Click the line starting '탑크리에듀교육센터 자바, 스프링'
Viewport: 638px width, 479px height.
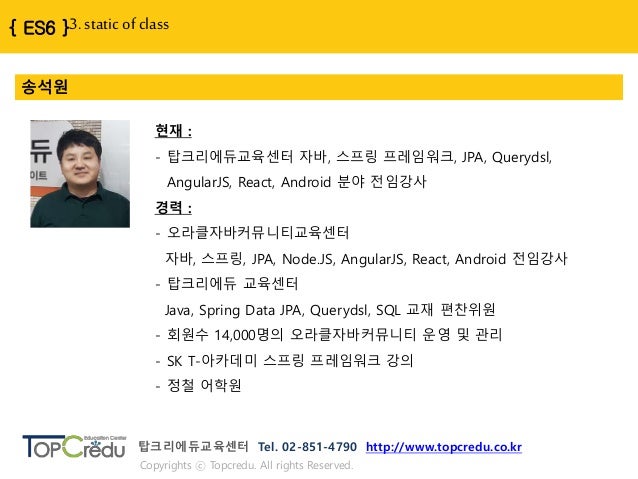[x=359, y=157]
